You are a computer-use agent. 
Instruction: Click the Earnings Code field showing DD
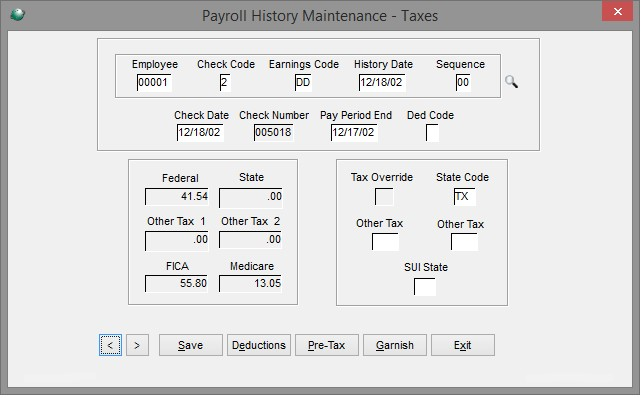pyautogui.click(x=303, y=83)
